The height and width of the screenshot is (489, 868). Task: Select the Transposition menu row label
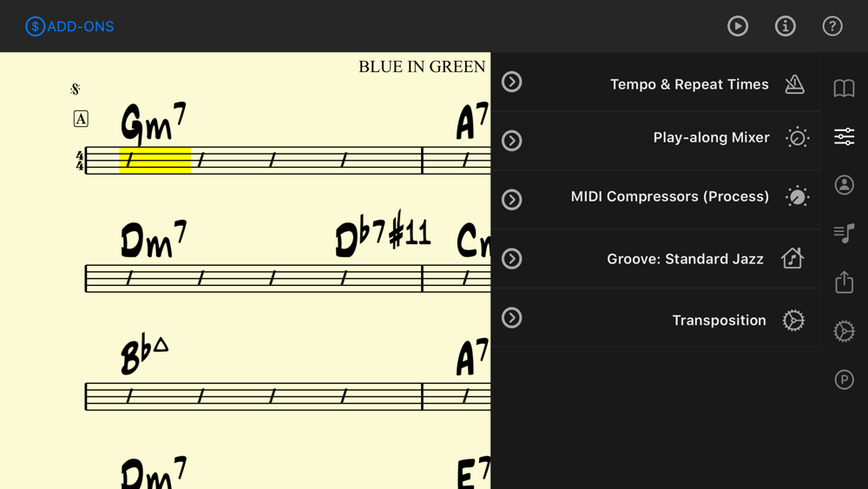pyautogui.click(x=719, y=320)
